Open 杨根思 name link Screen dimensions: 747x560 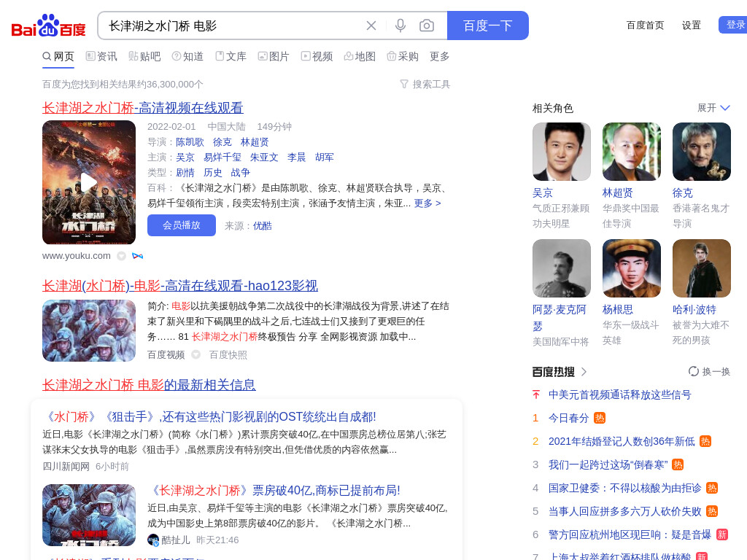click(x=618, y=309)
